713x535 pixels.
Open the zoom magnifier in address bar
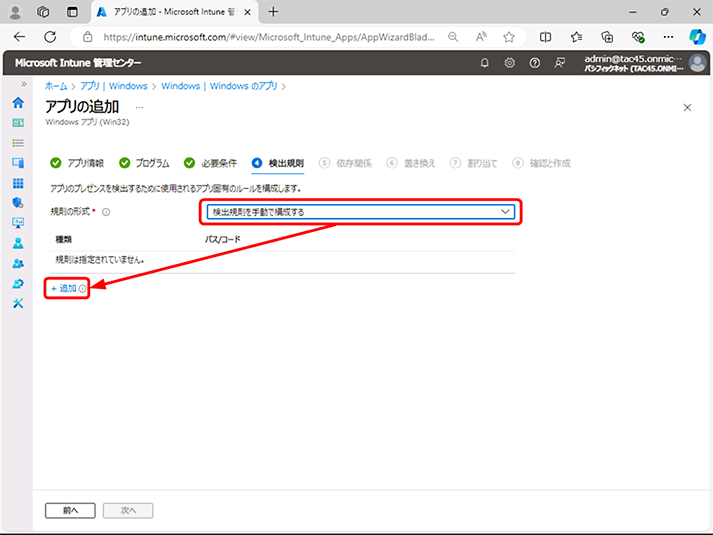coord(453,37)
